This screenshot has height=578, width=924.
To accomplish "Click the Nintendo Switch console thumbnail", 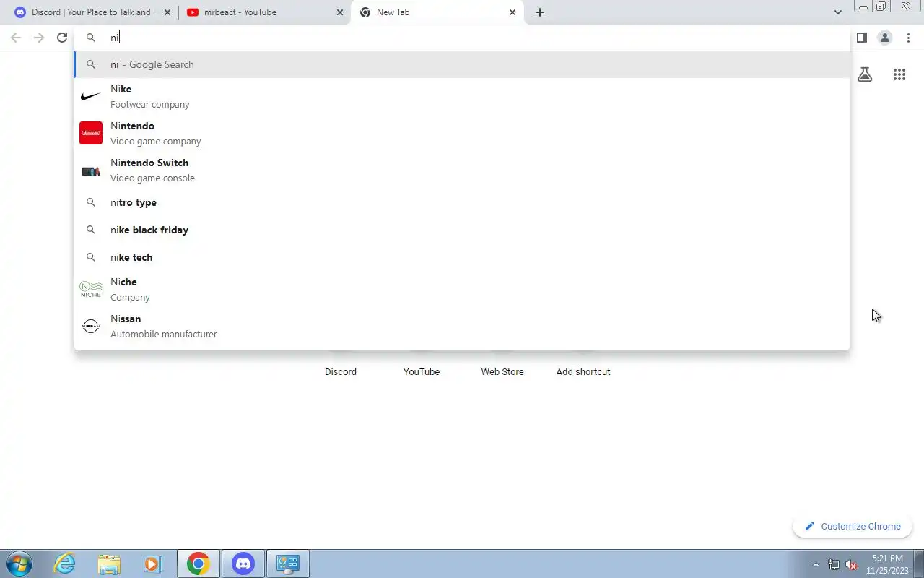I will point(91,171).
